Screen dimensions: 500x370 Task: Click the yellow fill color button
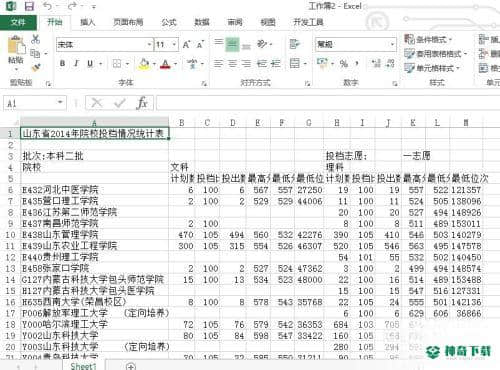144,63
